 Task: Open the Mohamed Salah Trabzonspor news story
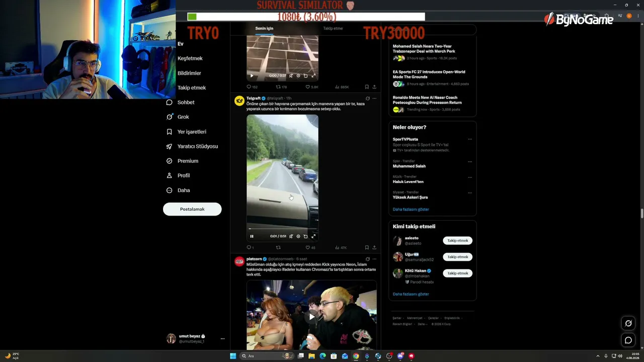433,52
